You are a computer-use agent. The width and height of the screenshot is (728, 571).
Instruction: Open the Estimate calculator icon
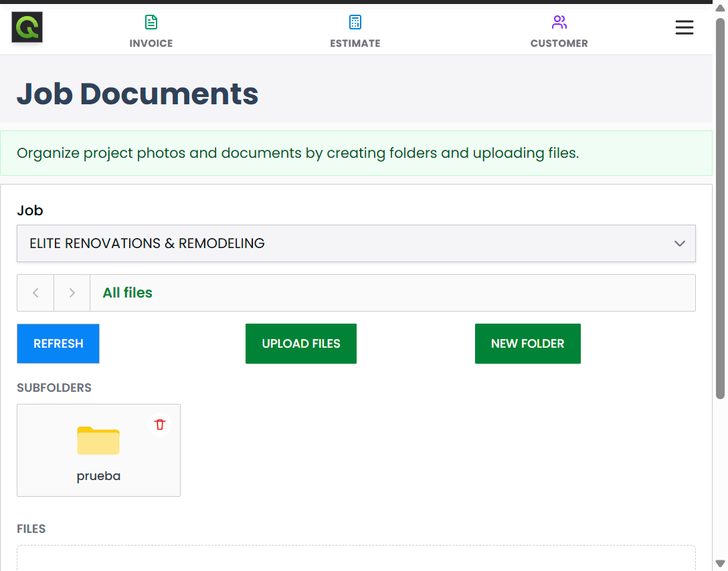point(355,22)
